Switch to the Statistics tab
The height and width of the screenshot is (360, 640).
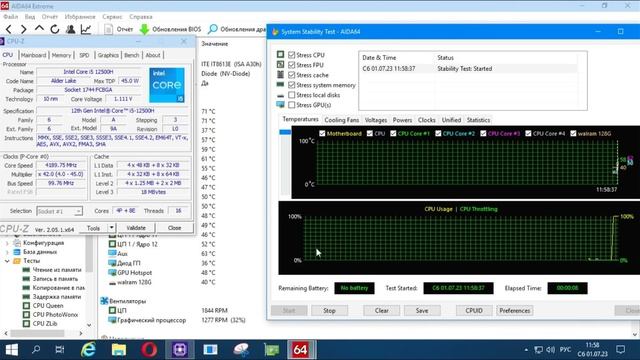coord(478,120)
